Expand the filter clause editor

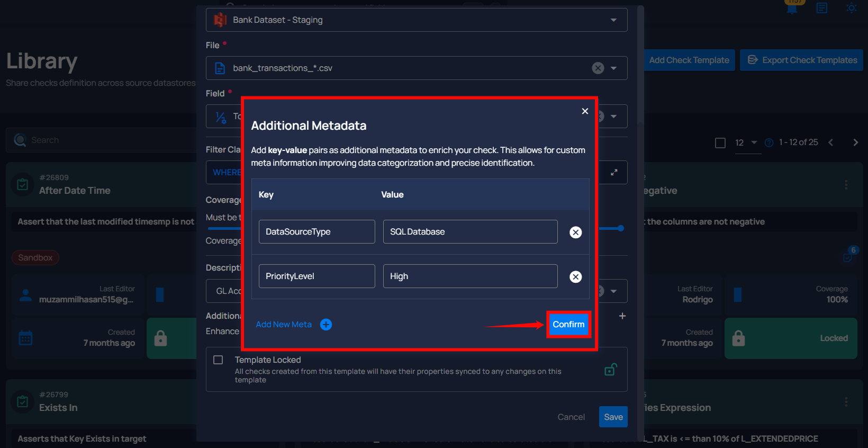[614, 172]
